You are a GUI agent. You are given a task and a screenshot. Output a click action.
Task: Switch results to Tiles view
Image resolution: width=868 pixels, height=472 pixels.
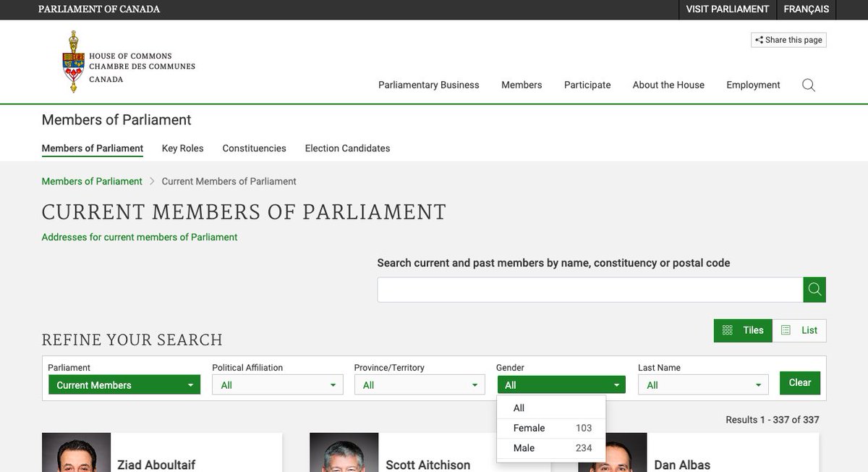click(x=743, y=330)
